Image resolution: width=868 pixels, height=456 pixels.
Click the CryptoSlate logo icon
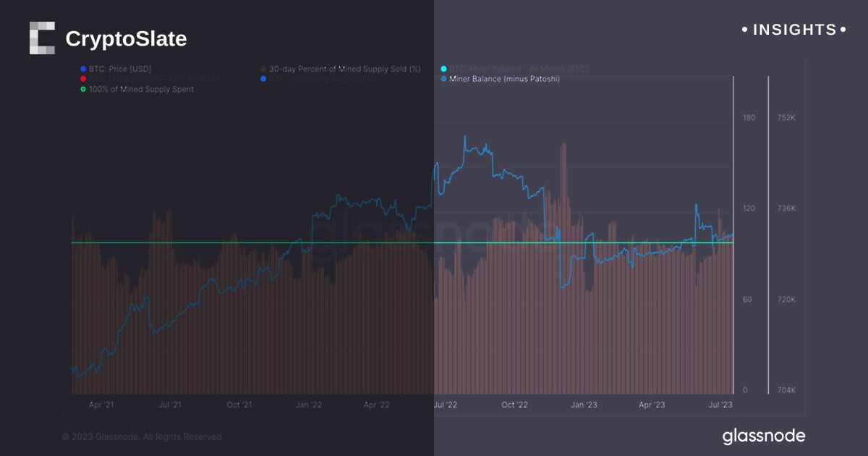[42, 38]
